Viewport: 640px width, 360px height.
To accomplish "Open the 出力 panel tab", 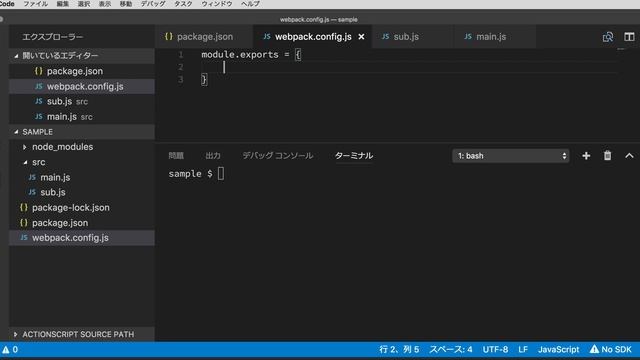I will coord(213,156).
